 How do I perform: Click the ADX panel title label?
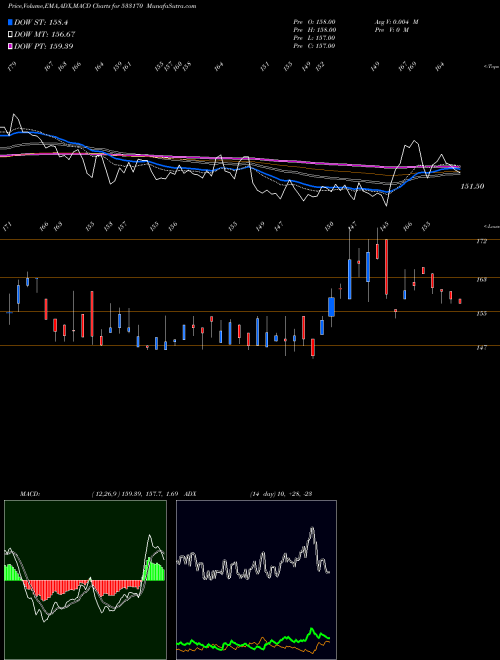pos(190,494)
